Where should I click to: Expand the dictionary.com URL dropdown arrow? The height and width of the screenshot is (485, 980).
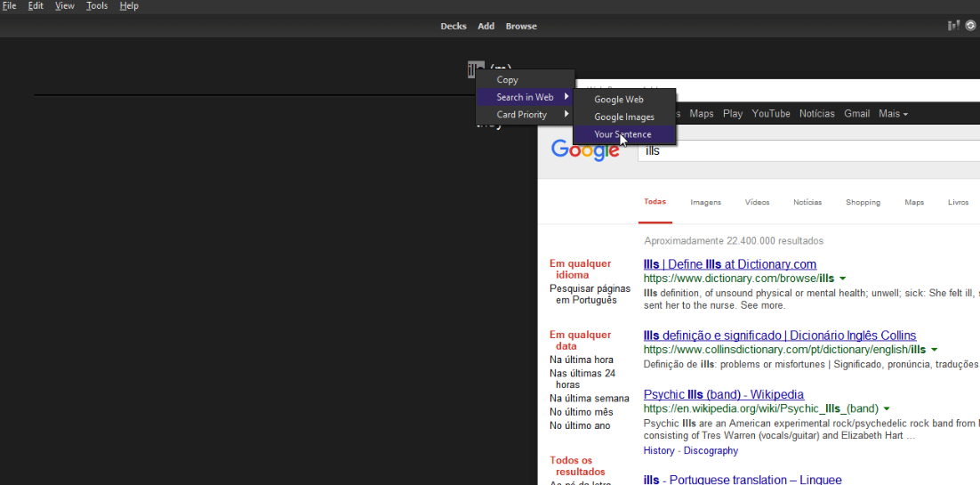click(842, 278)
